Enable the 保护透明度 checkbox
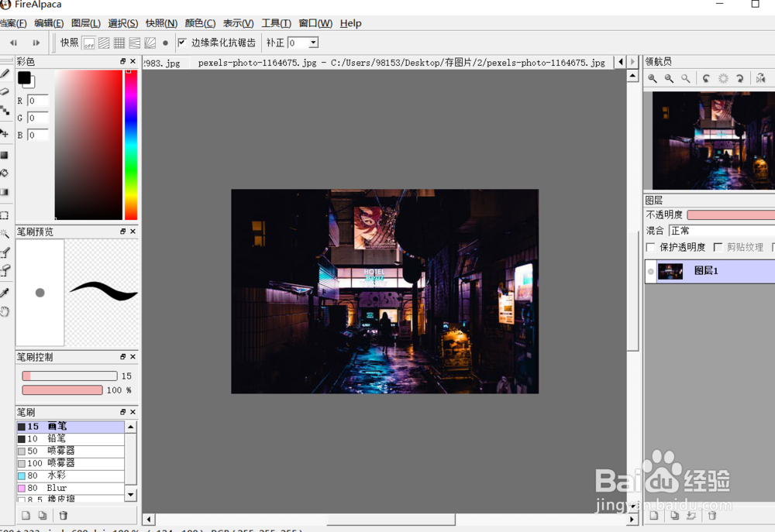The width and height of the screenshot is (775, 532). [650, 247]
